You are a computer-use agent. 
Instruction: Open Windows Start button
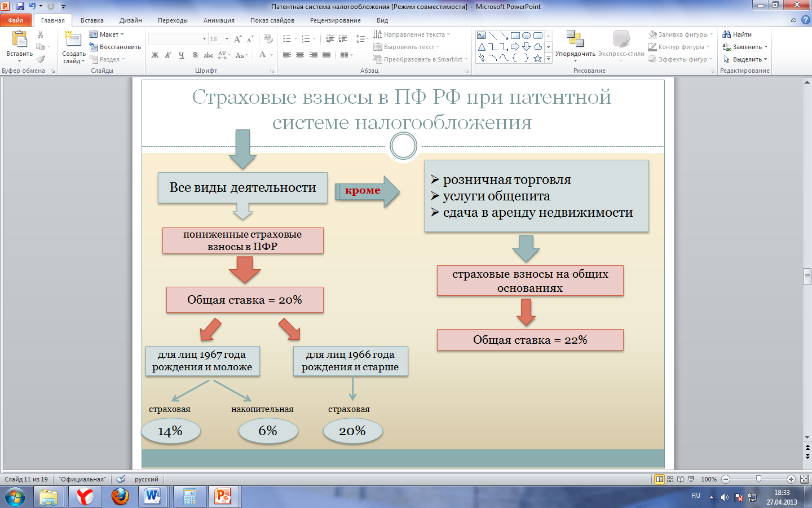[15, 497]
